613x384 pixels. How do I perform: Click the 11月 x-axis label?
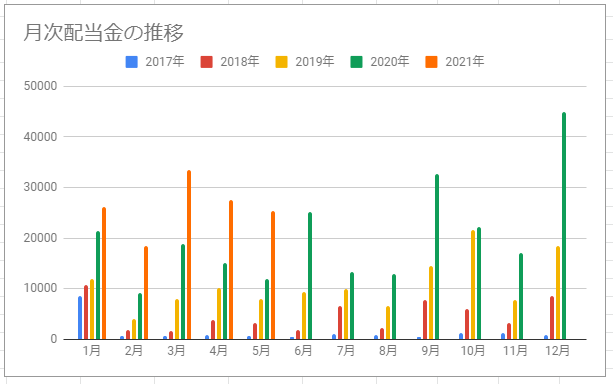[x=515, y=351]
